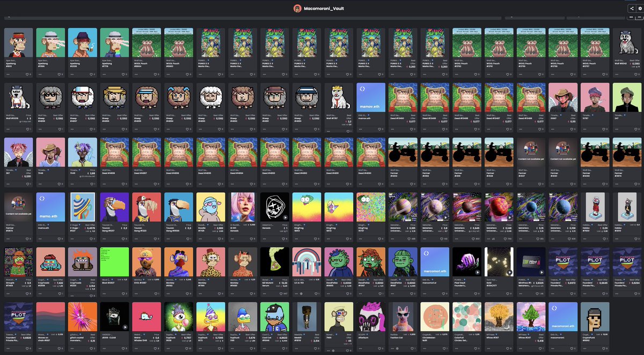Screen dimensions: 644x355
Task: Open the Colorfull Circles artwork
Action: click(467, 316)
